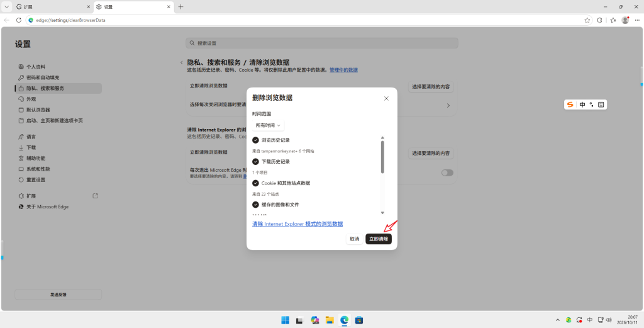Click the 发送反馈 button
644x328 pixels.
58,294
